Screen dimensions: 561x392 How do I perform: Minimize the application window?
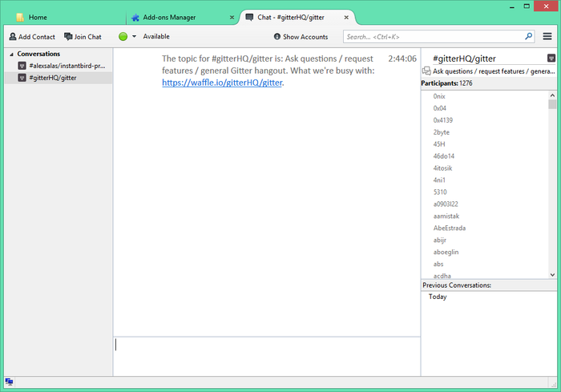pyautogui.click(x=512, y=6)
